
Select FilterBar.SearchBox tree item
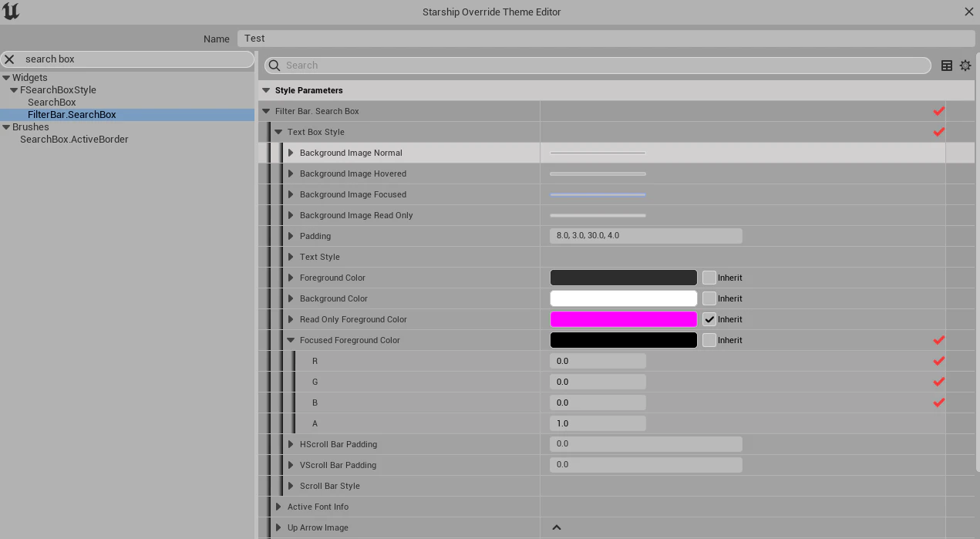(72, 115)
